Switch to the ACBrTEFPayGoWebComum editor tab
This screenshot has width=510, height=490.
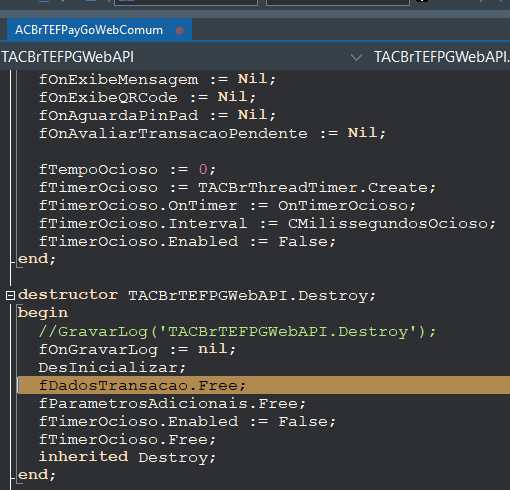pyautogui.click(x=89, y=30)
